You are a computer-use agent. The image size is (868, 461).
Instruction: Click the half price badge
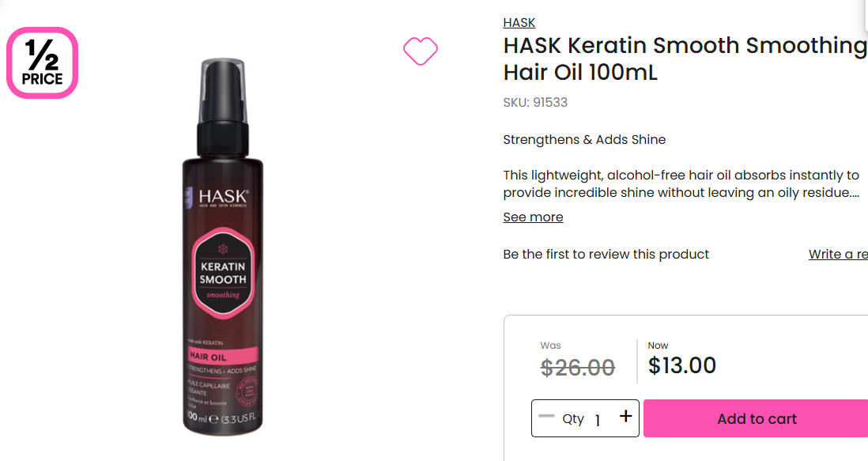point(42,62)
